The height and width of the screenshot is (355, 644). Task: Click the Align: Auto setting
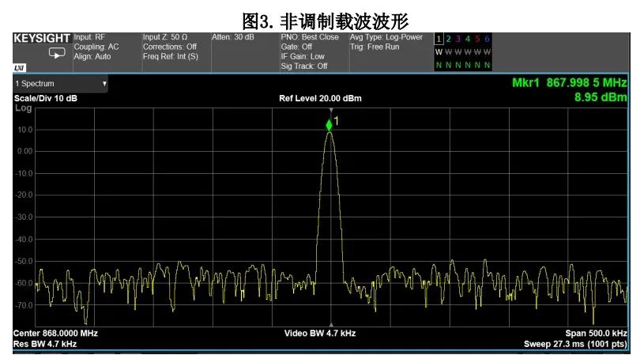92,56
